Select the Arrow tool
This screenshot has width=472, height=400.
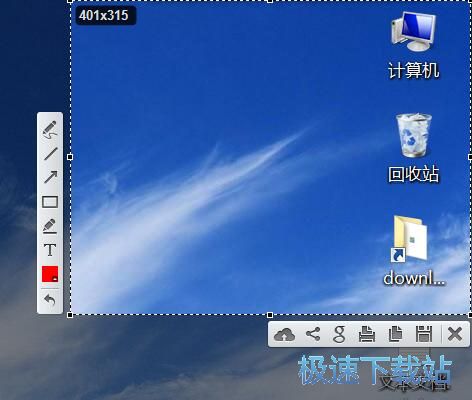(x=50, y=177)
